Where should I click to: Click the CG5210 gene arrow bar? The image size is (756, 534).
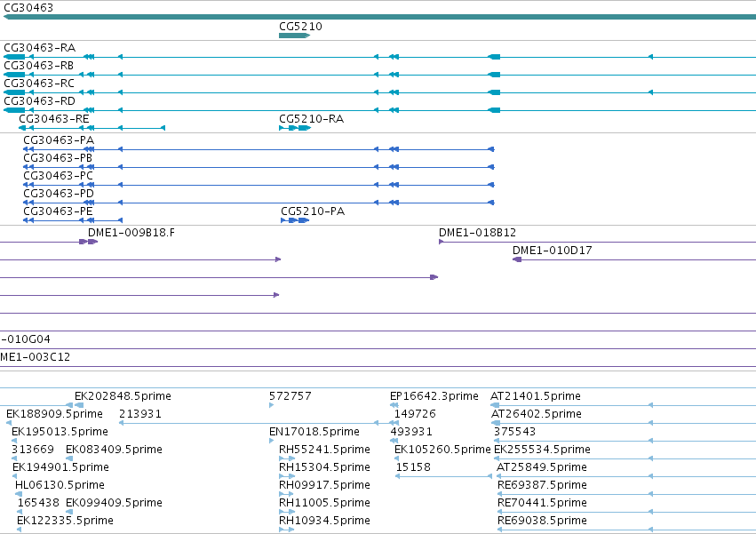tap(294, 36)
